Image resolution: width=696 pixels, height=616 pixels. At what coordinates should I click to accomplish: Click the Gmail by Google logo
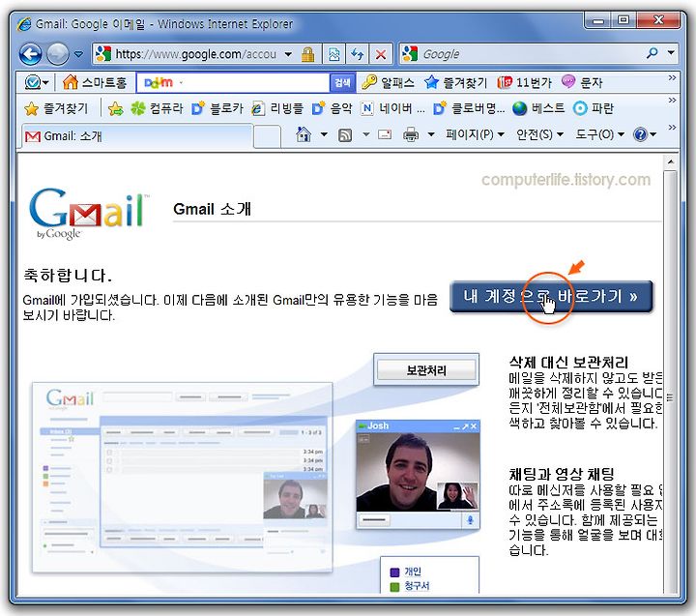[x=89, y=214]
